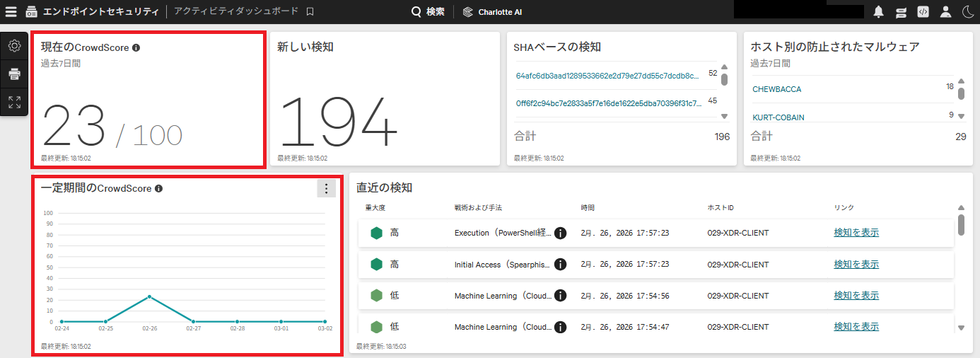Open the notifications bell
This screenshot has width=980, height=358.
879,12
